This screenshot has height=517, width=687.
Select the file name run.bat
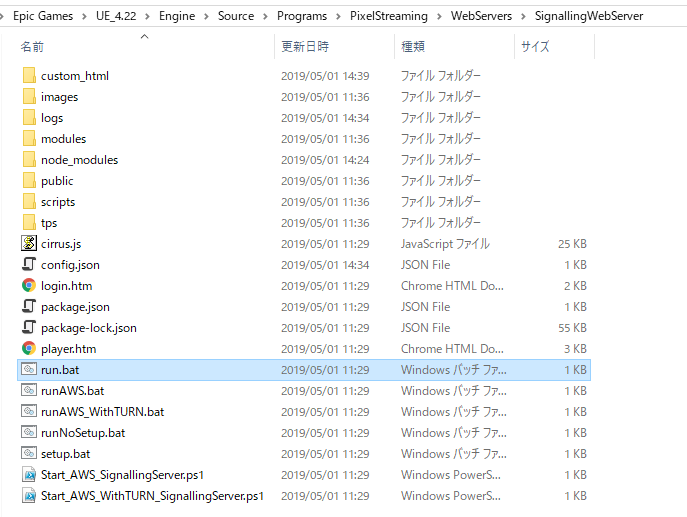[x=60, y=370]
